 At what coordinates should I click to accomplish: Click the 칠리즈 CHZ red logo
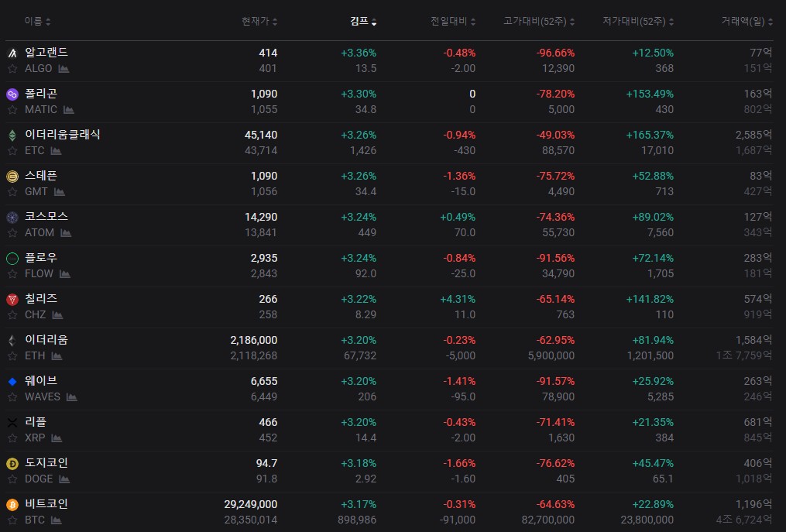[12, 300]
